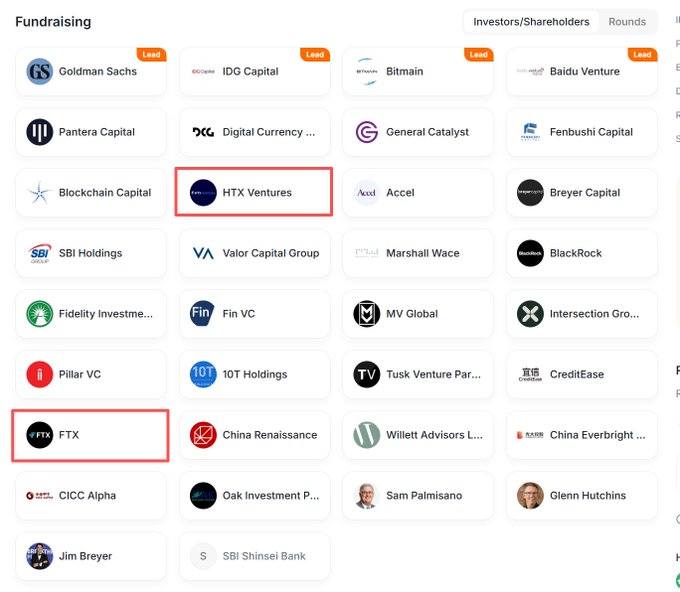Image resolution: width=680 pixels, height=592 pixels.
Task: Select the China Renaissance name text
Action: click(270, 435)
